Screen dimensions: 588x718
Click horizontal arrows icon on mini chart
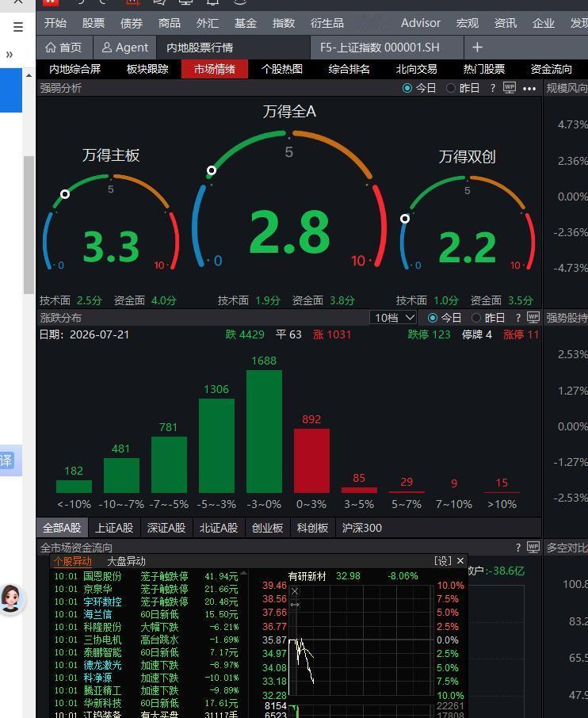click(295, 605)
